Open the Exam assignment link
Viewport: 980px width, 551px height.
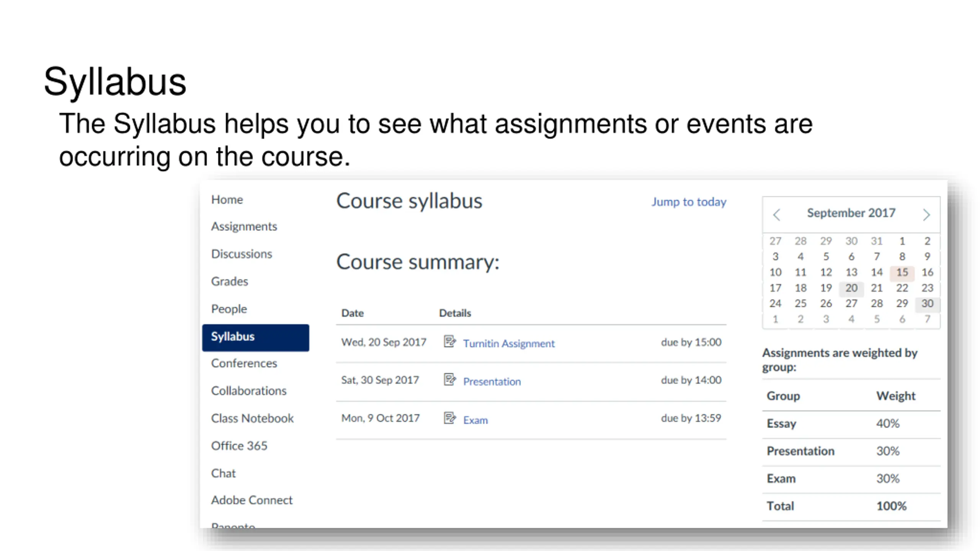click(475, 420)
